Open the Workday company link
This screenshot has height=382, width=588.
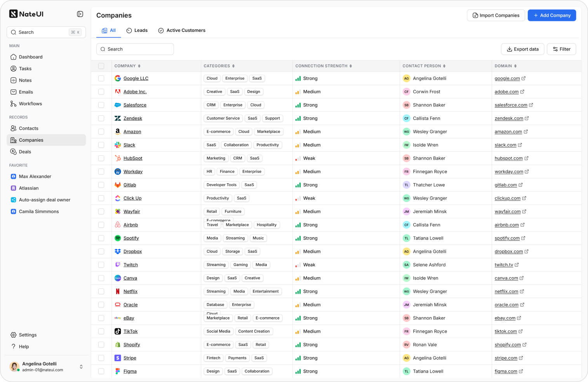133,172
